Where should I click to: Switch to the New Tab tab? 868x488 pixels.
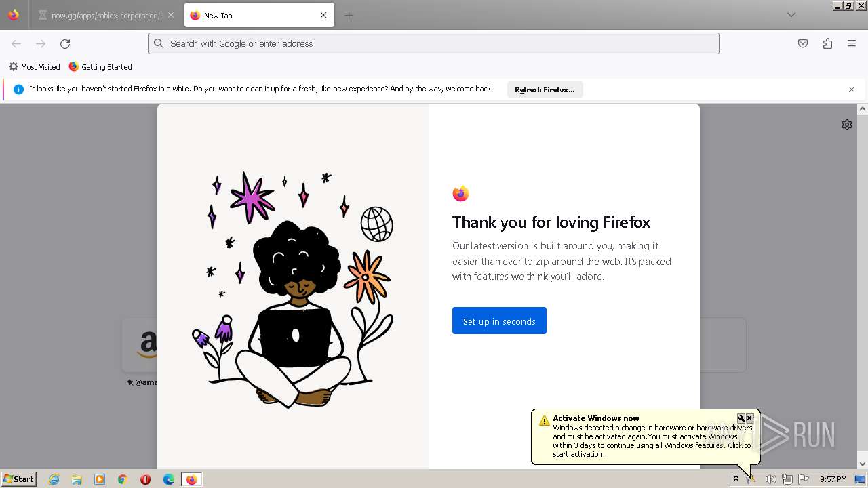click(259, 15)
